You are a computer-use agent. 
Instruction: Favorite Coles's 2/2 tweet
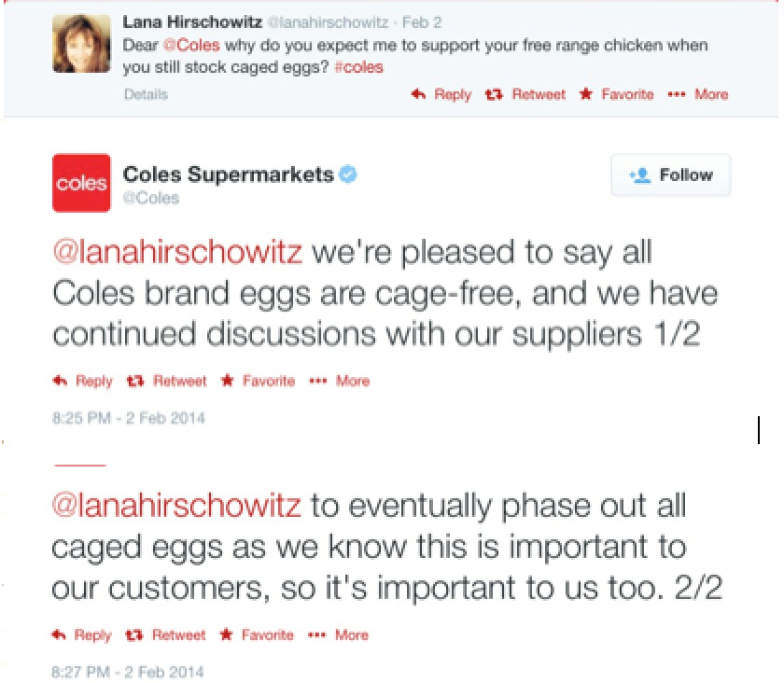point(257,635)
